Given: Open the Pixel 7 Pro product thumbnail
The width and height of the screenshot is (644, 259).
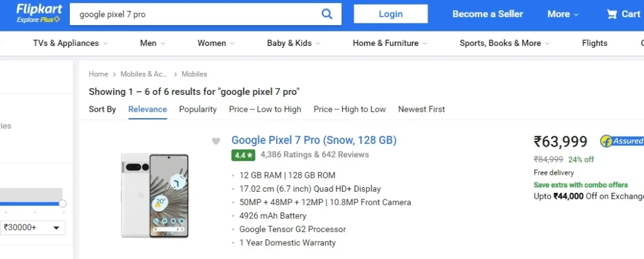Looking at the screenshot, I should click(155, 196).
